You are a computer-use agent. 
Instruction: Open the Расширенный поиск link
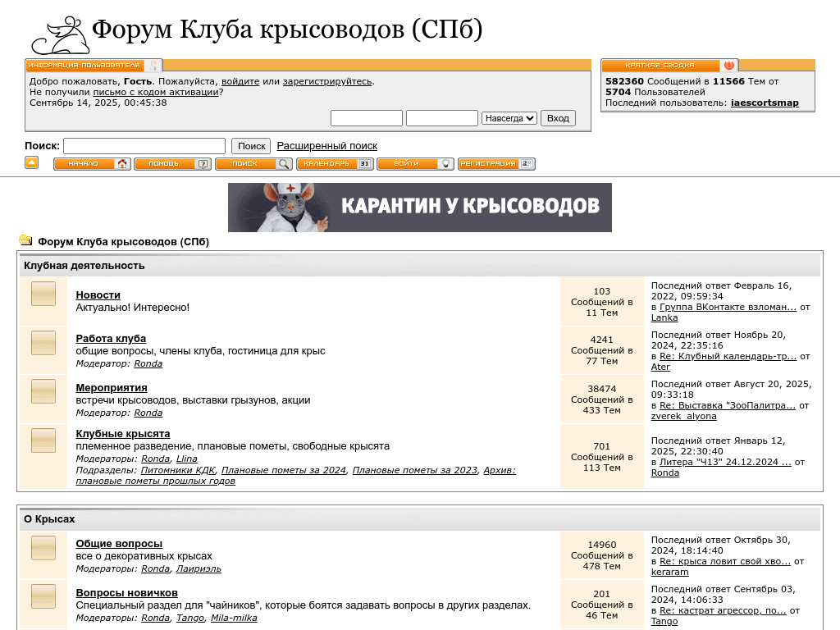pyautogui.click(x=326, y=145)
